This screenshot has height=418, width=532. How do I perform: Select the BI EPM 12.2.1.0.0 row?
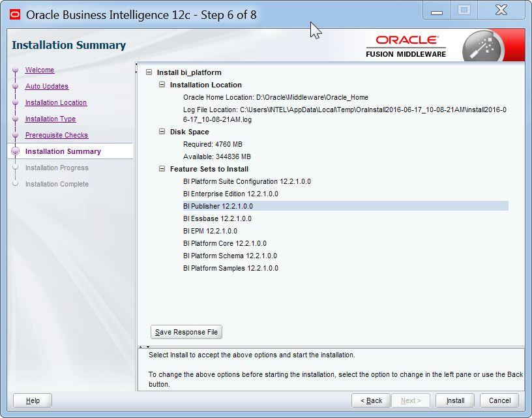point(210,231)
